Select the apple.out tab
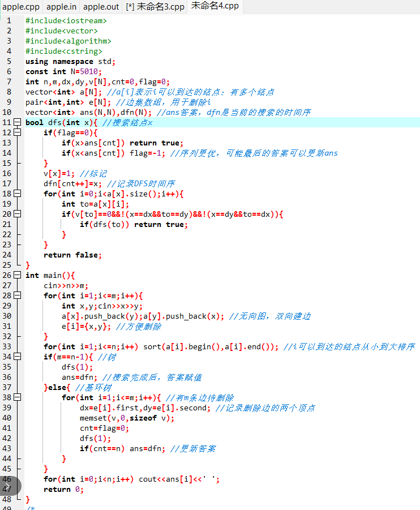 click(x=101, y=7)
